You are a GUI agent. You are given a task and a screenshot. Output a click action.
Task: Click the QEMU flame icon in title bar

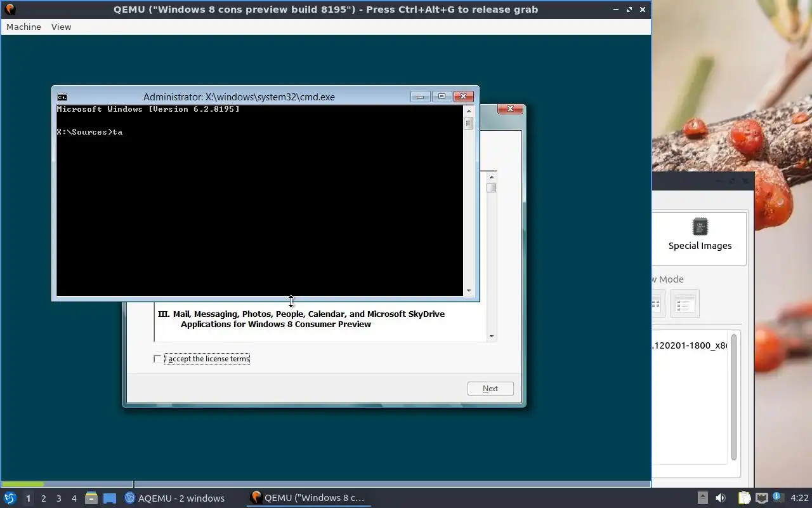pyautogui.click(x=10, y=10)
